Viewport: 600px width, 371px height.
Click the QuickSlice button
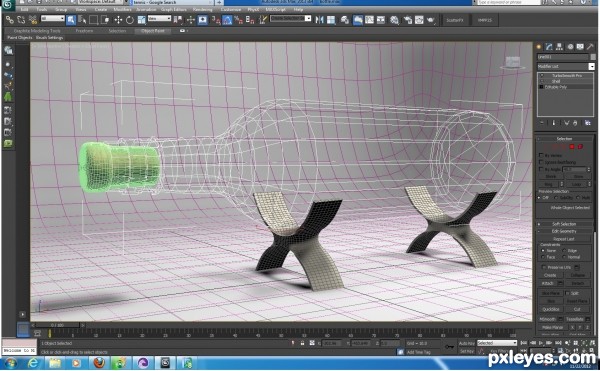click(x=551, y=309)
